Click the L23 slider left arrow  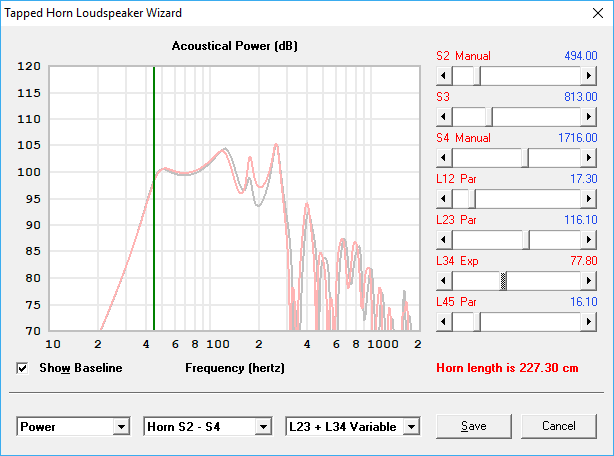coord(444,240)
